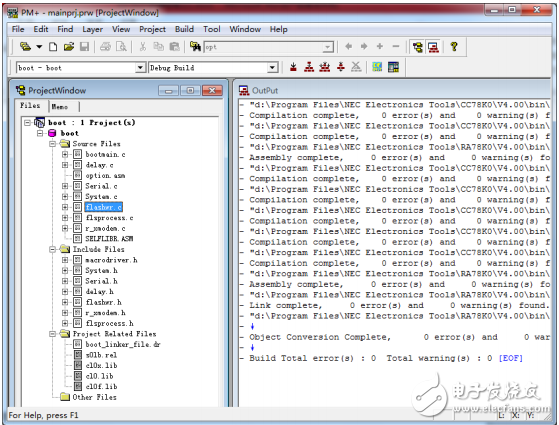The width and height of the screenshot is (559, 425).
Task: Select the s0lb.rel file
Action: click(101, 355)
